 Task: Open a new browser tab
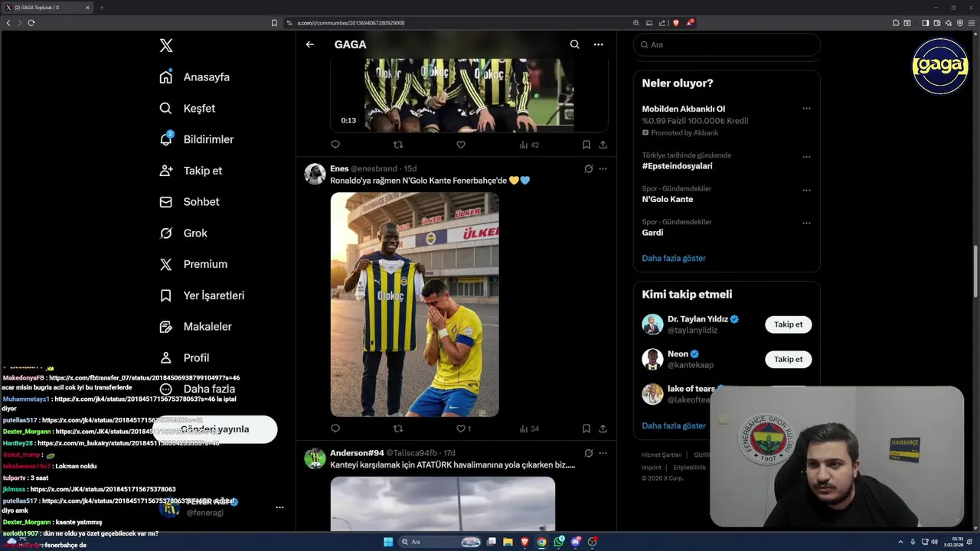tap(101, 8)
